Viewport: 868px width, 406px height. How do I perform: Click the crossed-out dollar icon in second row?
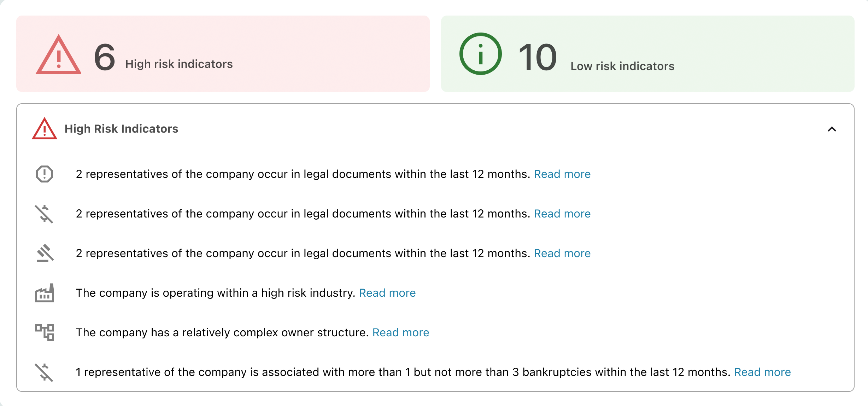(44, 214)
